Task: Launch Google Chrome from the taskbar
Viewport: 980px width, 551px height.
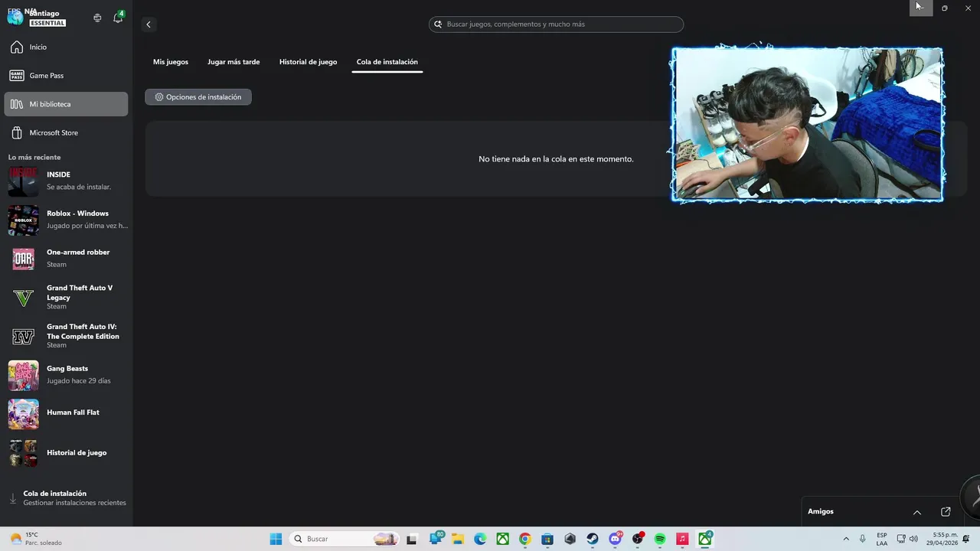Action: pyautogui.click(x=525, y=539)
